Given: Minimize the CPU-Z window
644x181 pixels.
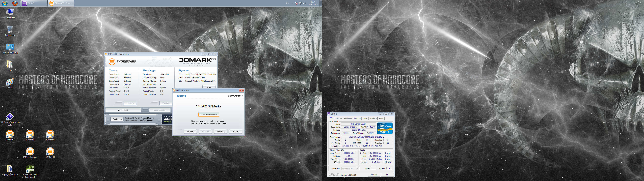Looking at the screenshot, I should (x=380, y=114).
